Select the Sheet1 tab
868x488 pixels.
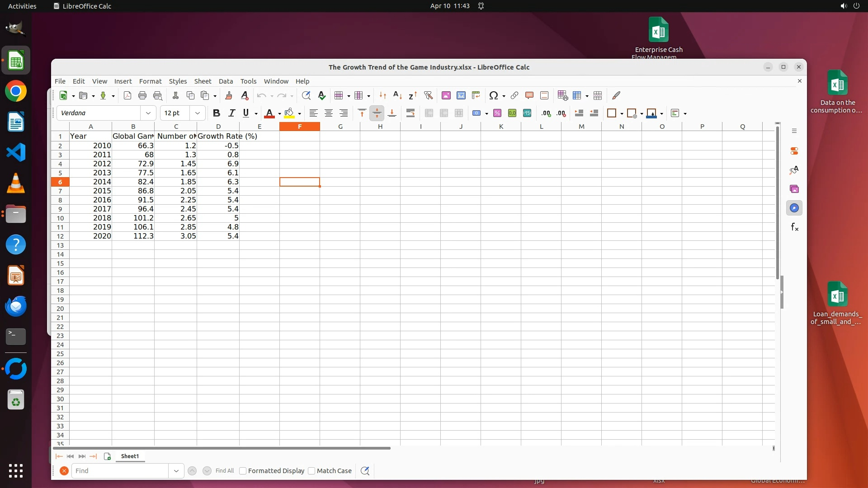pos(130,456)
